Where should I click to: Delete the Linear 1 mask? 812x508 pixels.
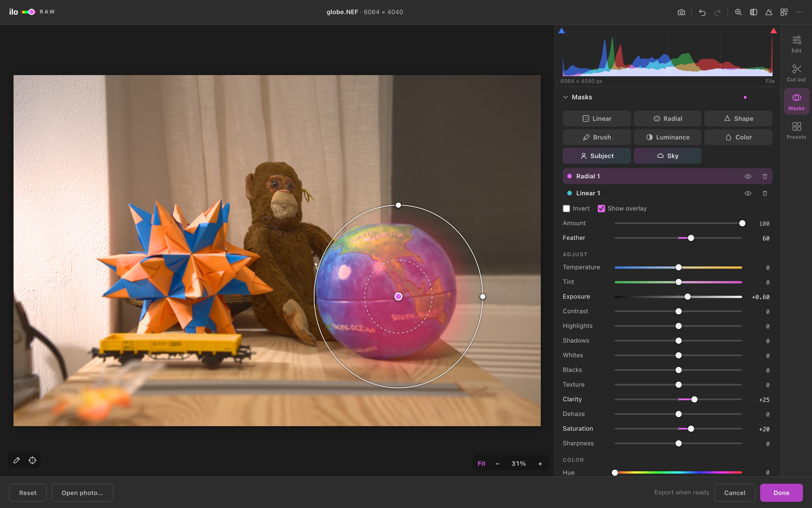pyautogui.click(x=765, y=193)
